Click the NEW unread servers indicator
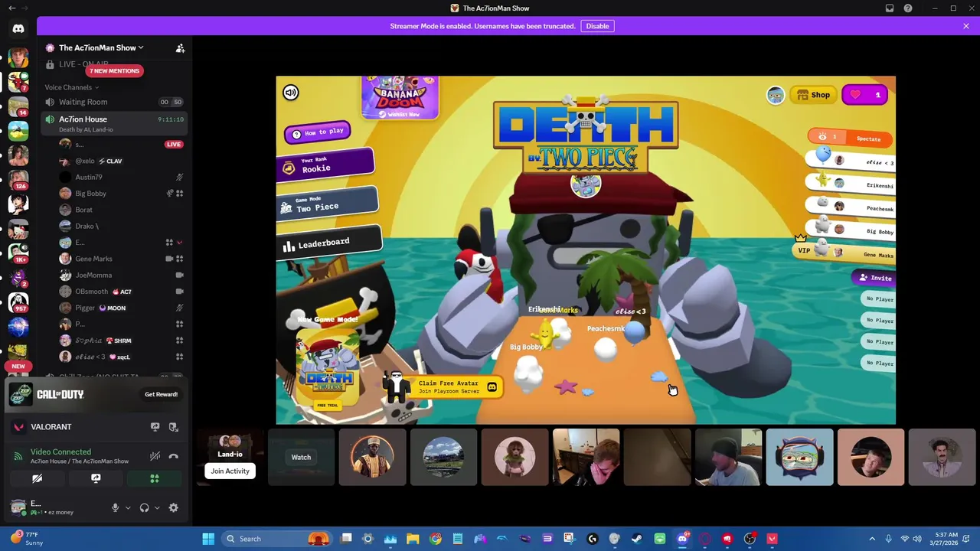980x551 pixels. [x=18, y=367]
